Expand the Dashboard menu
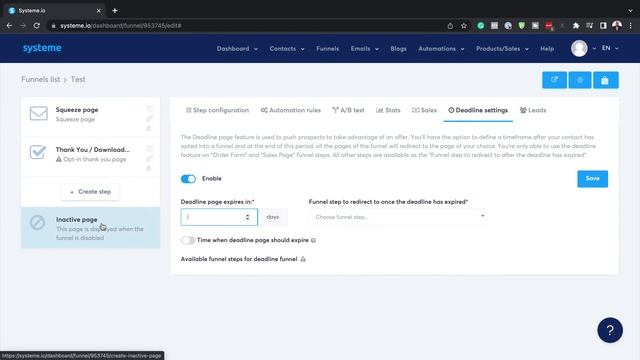The image size is (640, 360). [237, 49]
